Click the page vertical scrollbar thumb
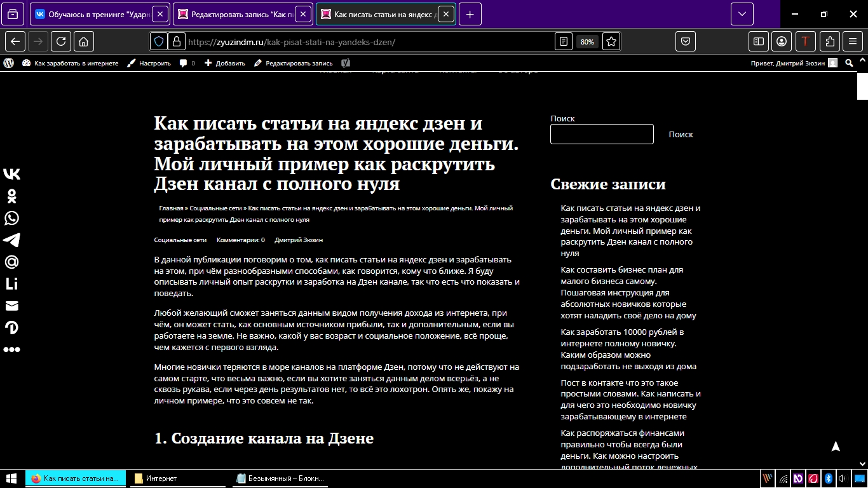 coord(862,86)
